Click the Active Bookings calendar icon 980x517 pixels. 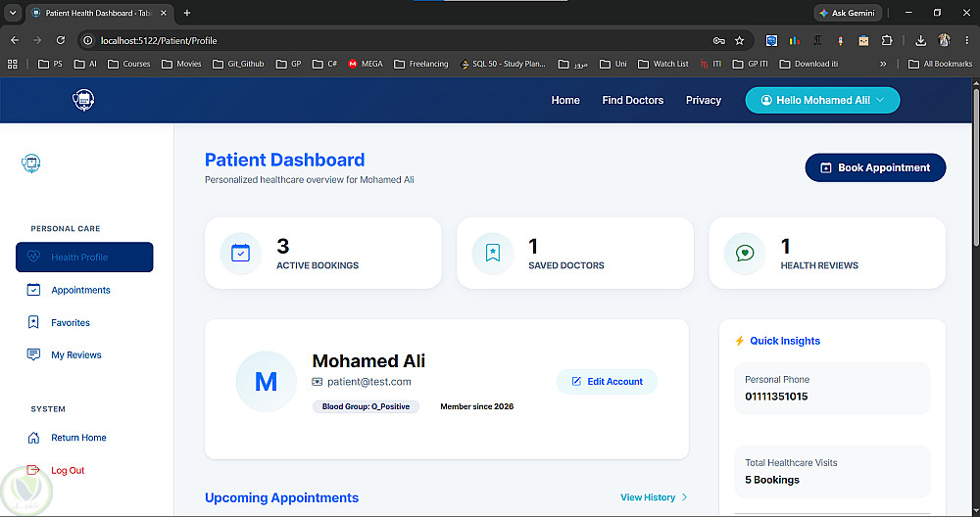pos(241,253)
